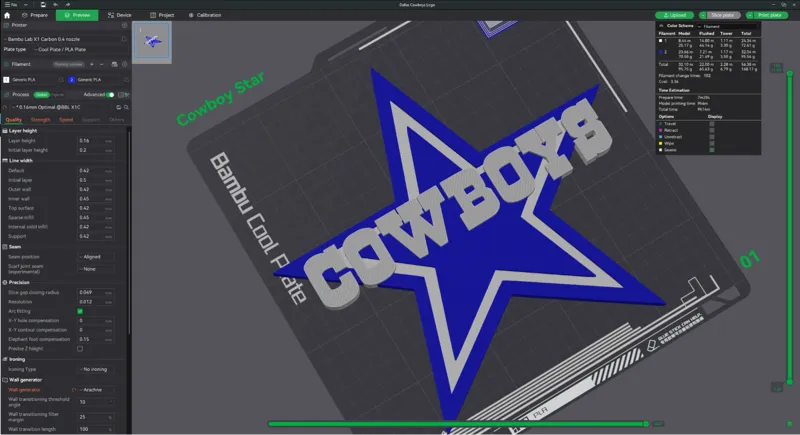
Task: Click the search settings magnifier icon
Action: (x=126, y=108)
